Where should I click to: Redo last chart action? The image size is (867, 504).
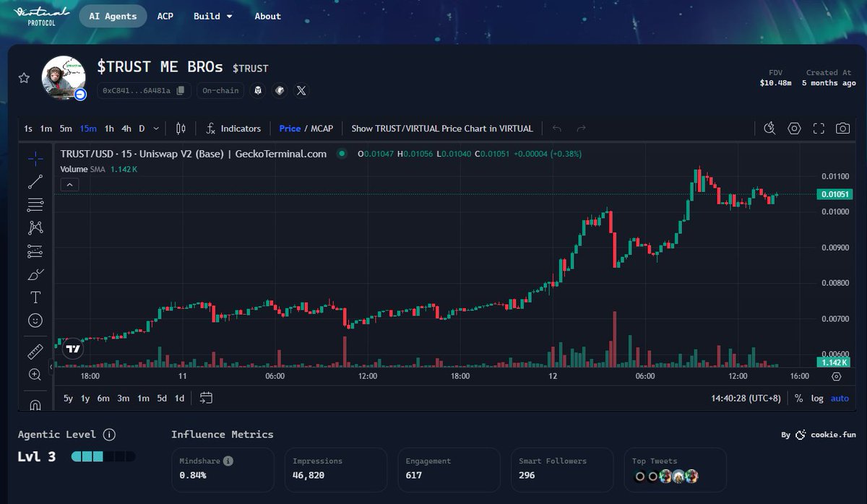(x=581, y=129)
